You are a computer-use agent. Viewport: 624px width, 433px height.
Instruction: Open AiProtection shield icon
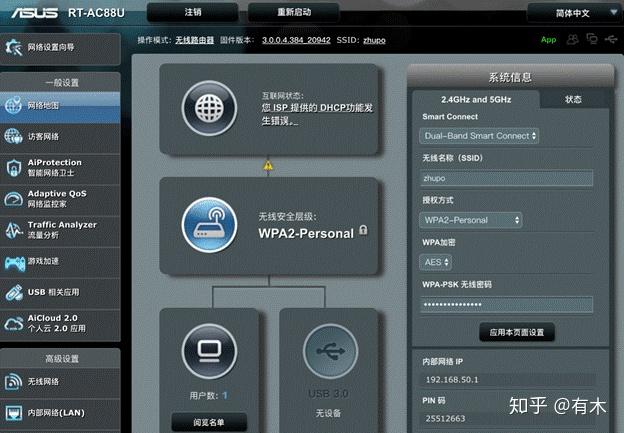(x=14, y=168)
